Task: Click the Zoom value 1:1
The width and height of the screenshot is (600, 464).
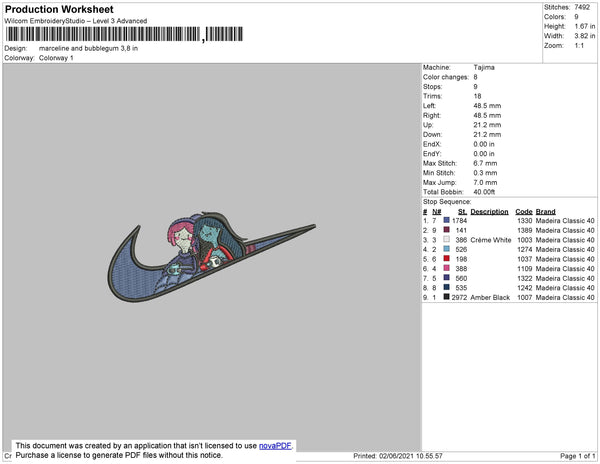Action: pyautogui.click(x=579, y=46)
